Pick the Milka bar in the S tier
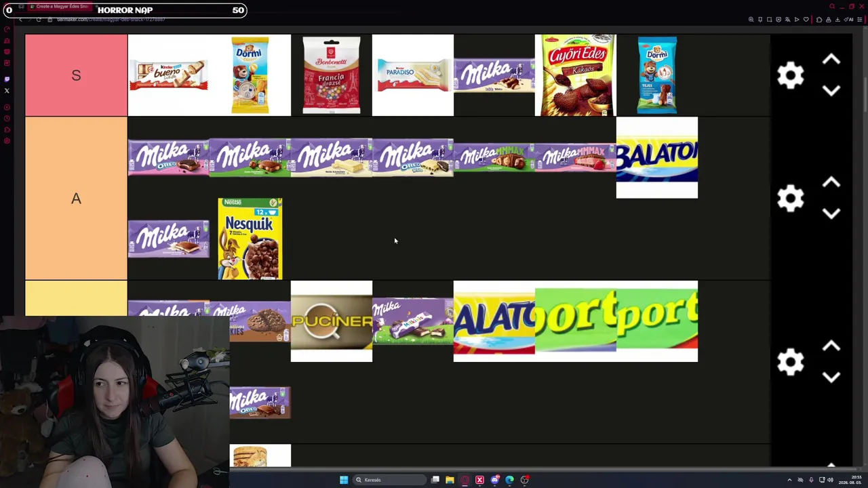This screenshot has width=868, height=488. point(494,75)
